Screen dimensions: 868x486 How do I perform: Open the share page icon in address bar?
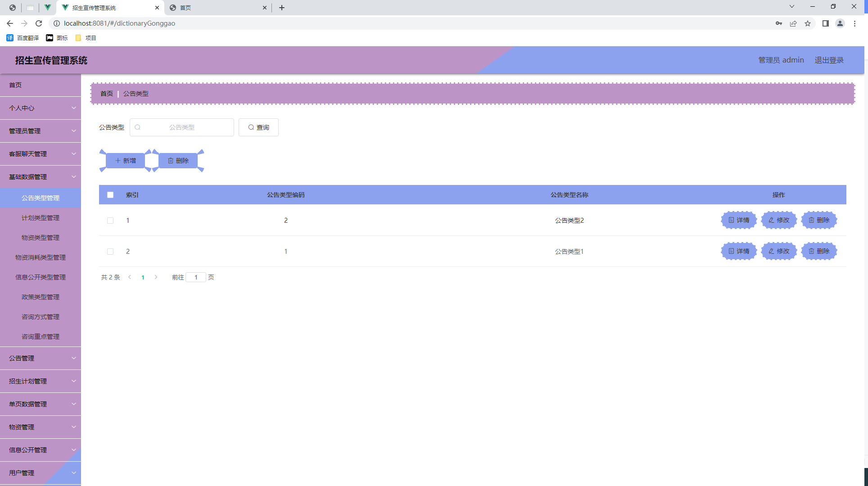coord(793,23)
